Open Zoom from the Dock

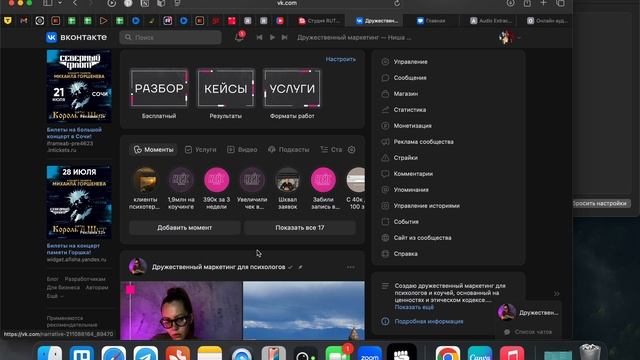(x=370, y=353)
